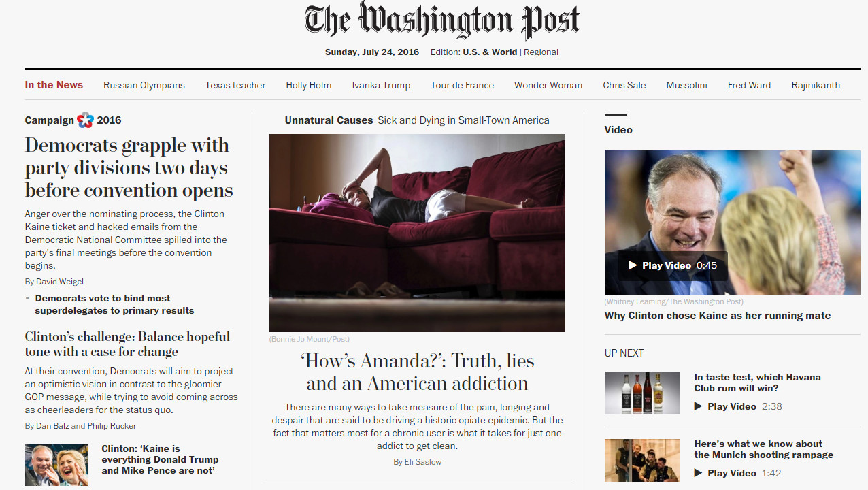Go to the Rajinikanth topic
Viewport: 868px width, 490px height.
point(816,85)
